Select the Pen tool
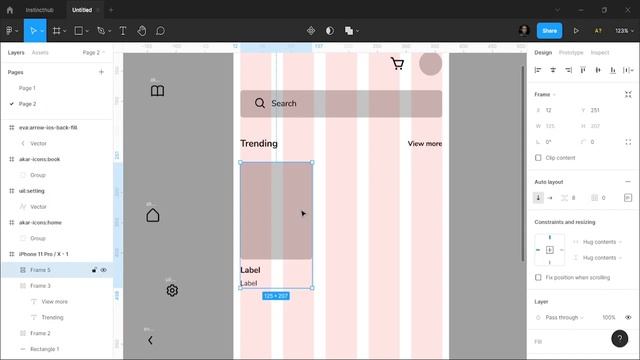The width and height of the screenshot is (640, 360). (101, 31)
